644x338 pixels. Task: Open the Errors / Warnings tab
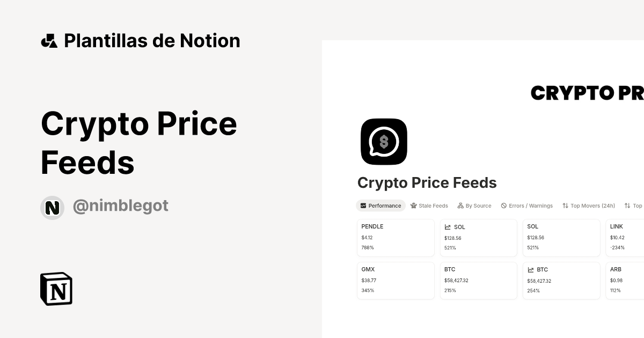click(x=531, y=205)
